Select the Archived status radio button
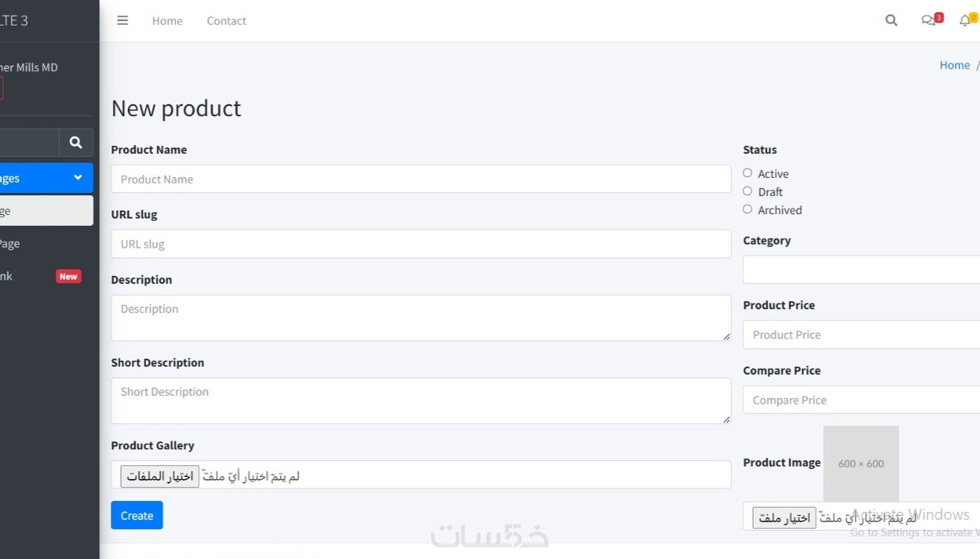 (748, 209)
